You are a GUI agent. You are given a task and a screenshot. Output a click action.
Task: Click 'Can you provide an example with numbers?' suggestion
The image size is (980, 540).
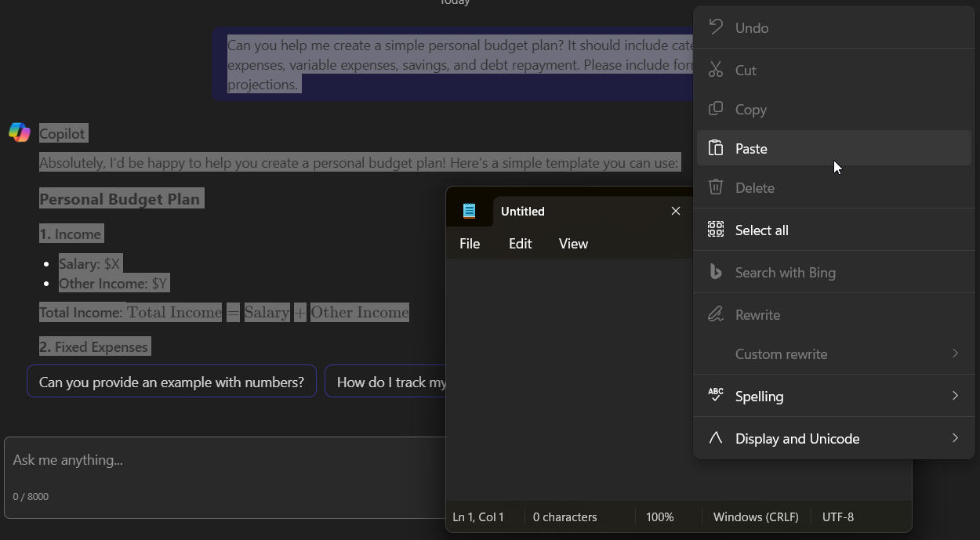(x=172, y=382)
